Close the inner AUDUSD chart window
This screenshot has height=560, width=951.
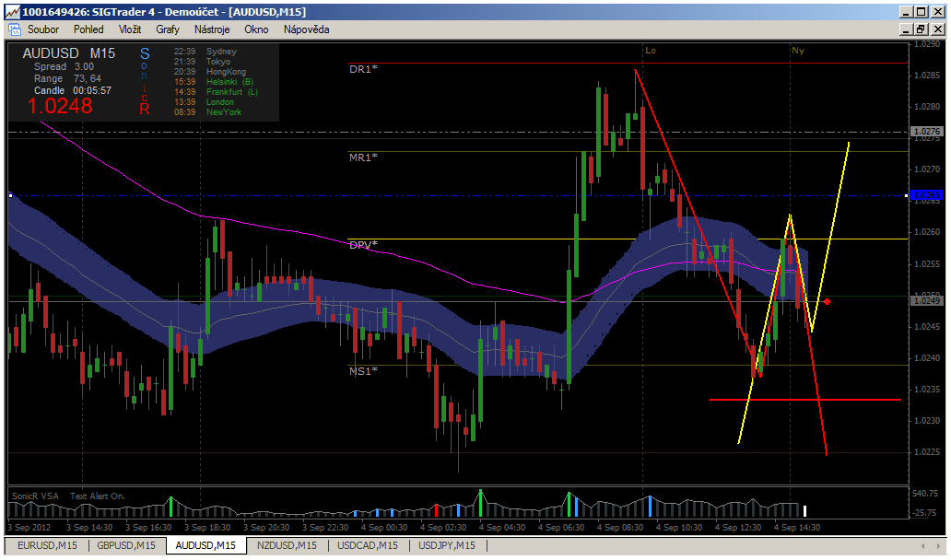(x=938, y=29)
